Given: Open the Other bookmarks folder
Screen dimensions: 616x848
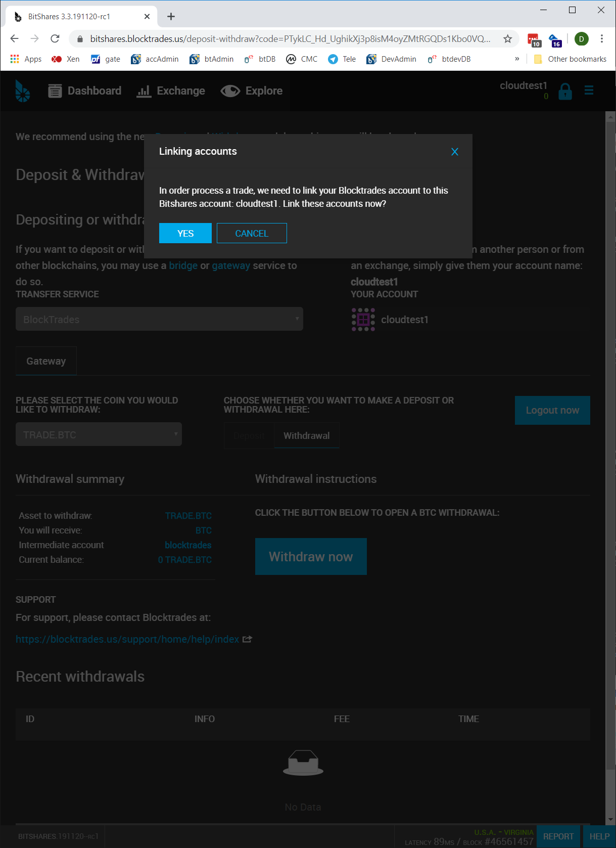Looking at the screenshot, I should tap(570, 59).
